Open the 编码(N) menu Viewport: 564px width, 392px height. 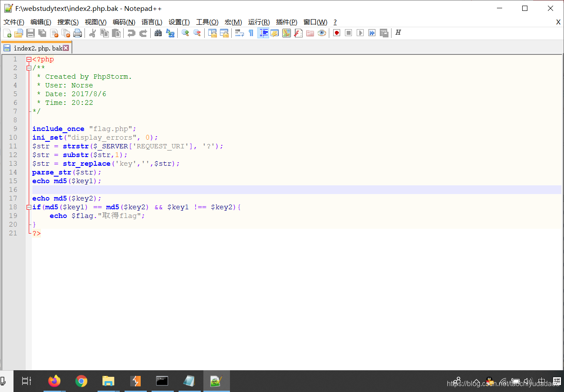[x=124, y=22]
